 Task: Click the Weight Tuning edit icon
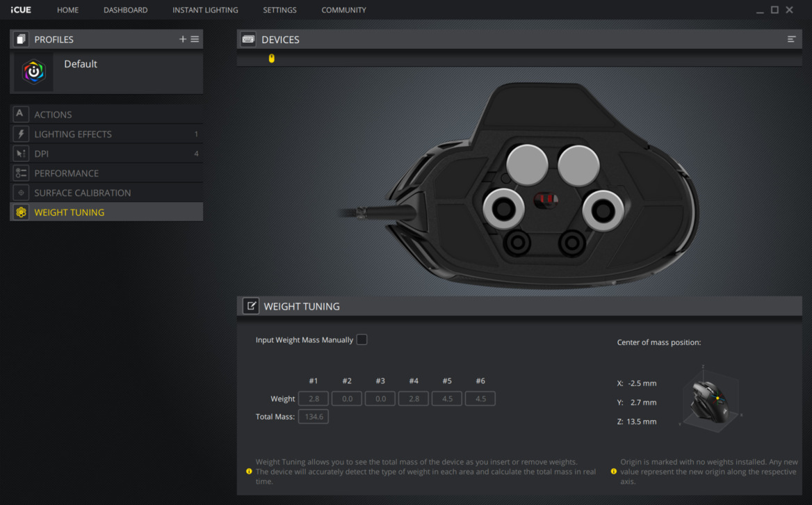pyautogui.click(x=251, y=306)
